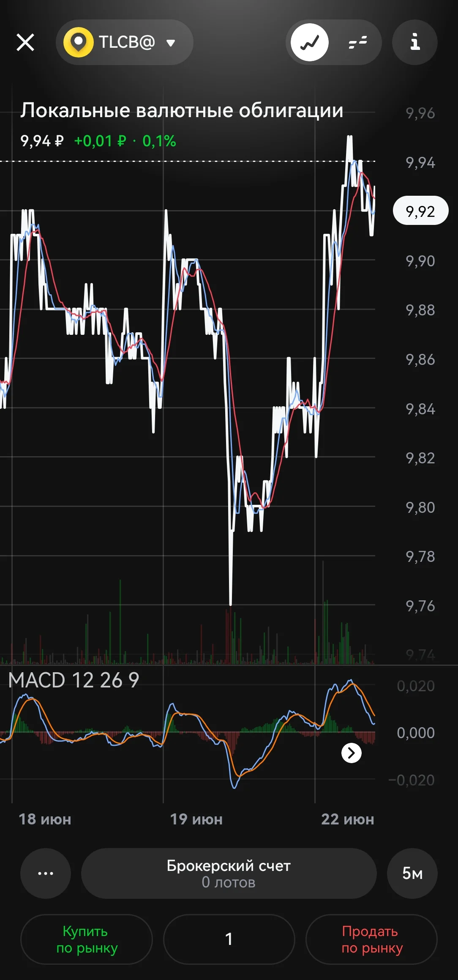Close the chart with the X icon
Image resolution: width=458 pixels, height=980 pixels.
(25, 42)
